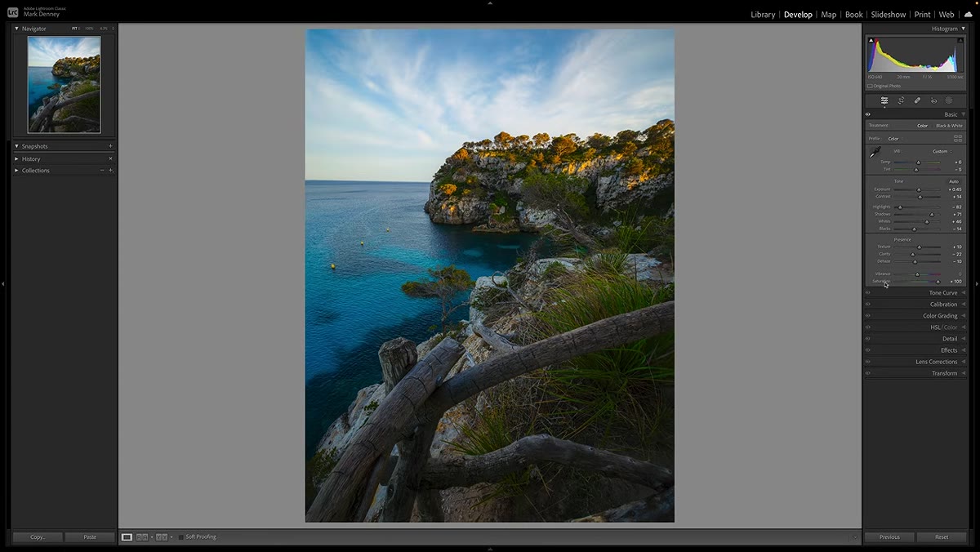Collapse the Navigator panel
Image resolution: width=980 pixels, height=552 pixels.
click(17, 29)
